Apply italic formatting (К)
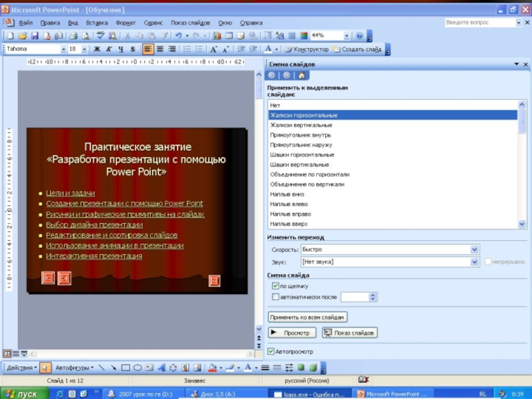Image resolution: width=532 pixels, height=399 pixels. [109, 49]
